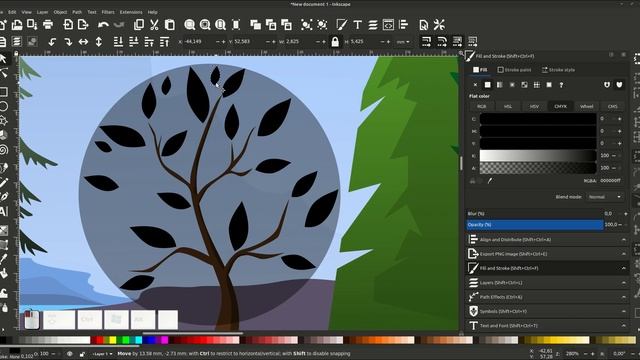Click the Copy icon

[x=139, y=25]
